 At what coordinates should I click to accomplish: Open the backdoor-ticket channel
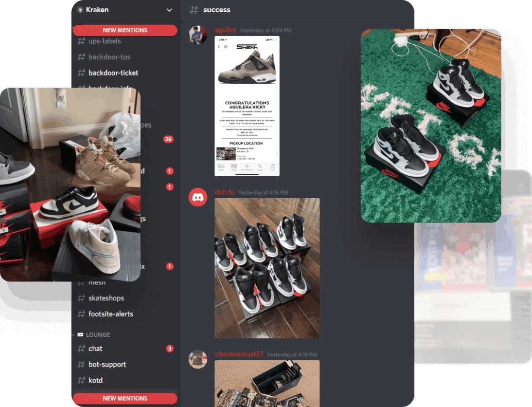click(113, 73)
